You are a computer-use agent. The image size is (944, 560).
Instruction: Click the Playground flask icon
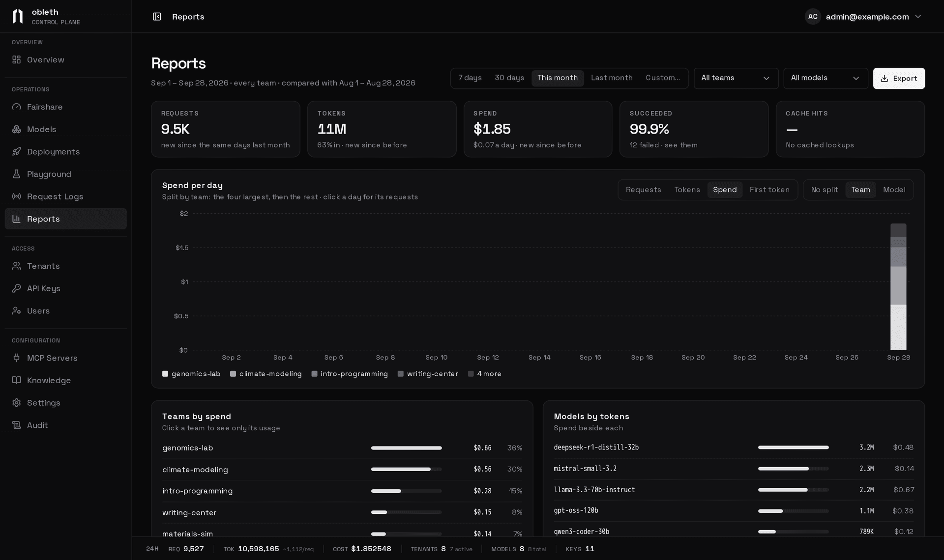coord(17,174)
